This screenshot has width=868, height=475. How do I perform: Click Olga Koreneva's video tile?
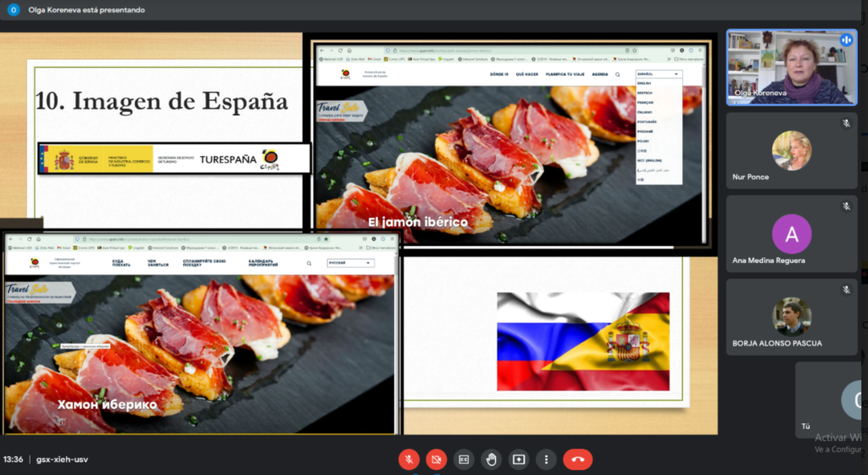click(x=791, y=68)
